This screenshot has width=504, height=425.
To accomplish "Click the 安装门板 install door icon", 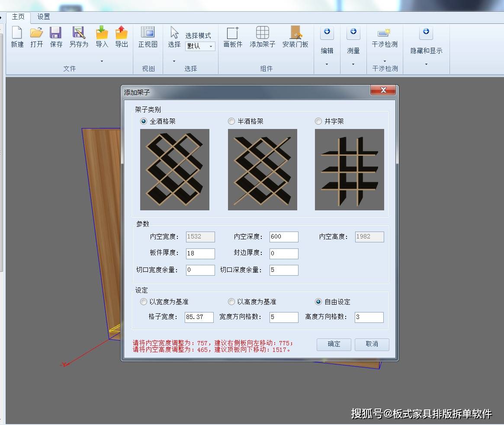I will pos(295,33).
